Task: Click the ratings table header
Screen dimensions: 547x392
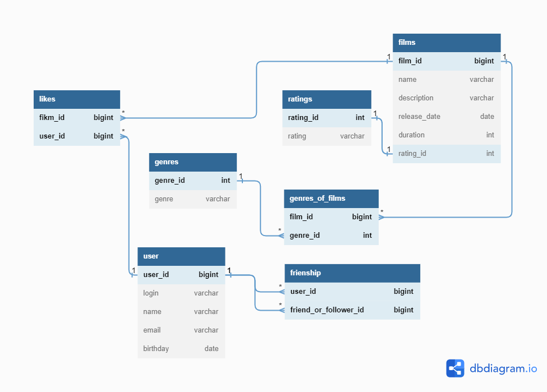Action: pos(327,99)
